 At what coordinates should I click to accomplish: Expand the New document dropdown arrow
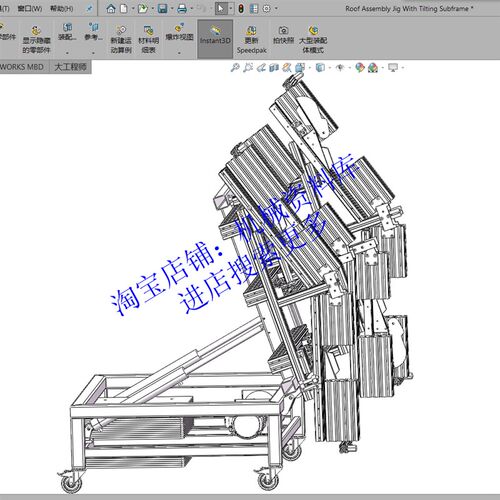[x=132, y=8]
